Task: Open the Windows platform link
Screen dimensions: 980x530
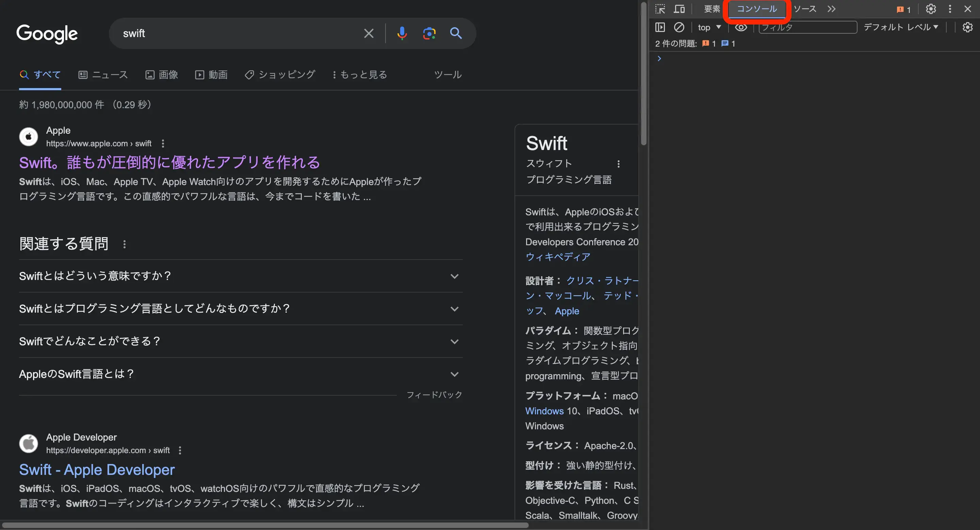Action: click(x=544, y=411)
